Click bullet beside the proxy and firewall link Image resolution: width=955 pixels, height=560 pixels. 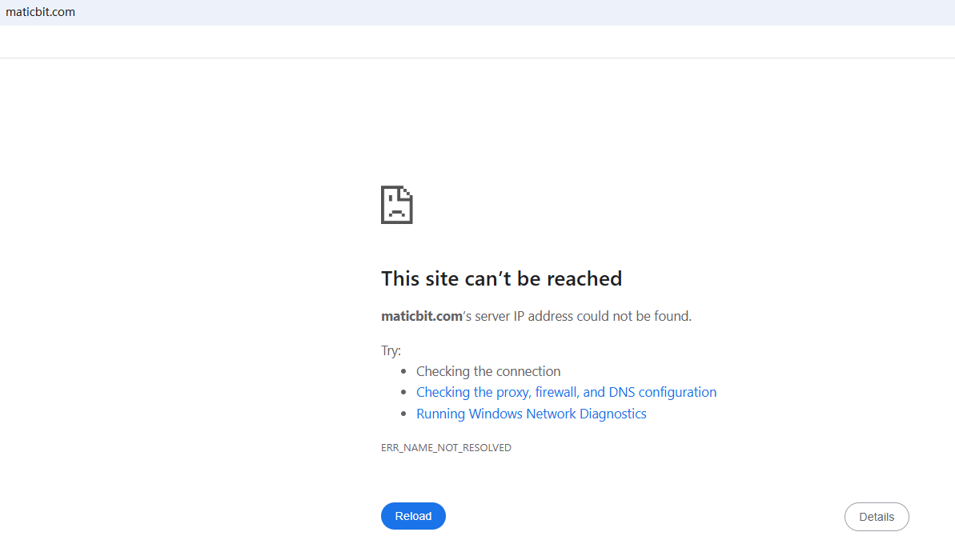(403, 393)
